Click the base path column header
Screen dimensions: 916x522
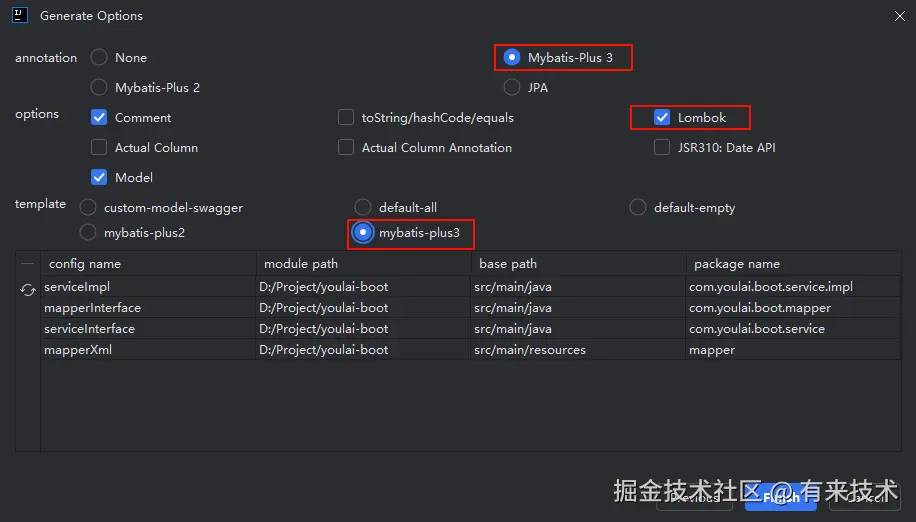(x=578, y=264)
